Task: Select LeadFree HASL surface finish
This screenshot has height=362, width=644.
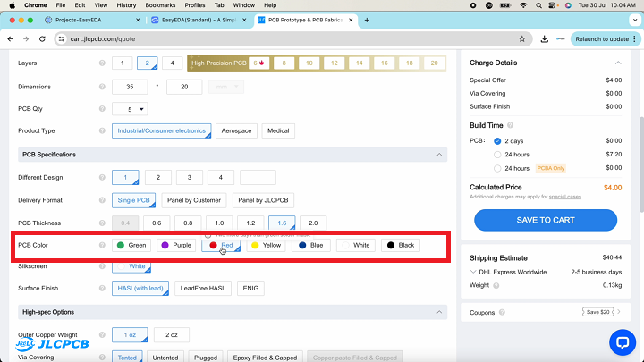Action: (203, 288)
